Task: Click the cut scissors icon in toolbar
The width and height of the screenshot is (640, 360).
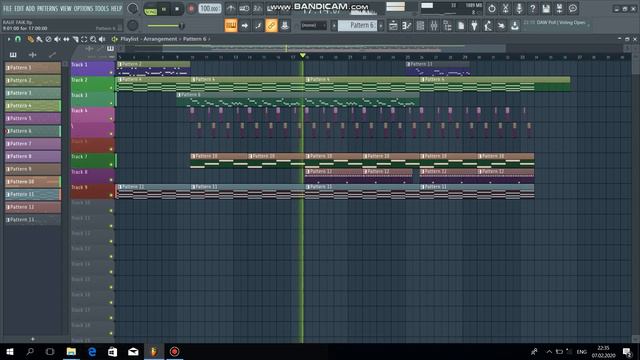Action: (x=505, y=9)
